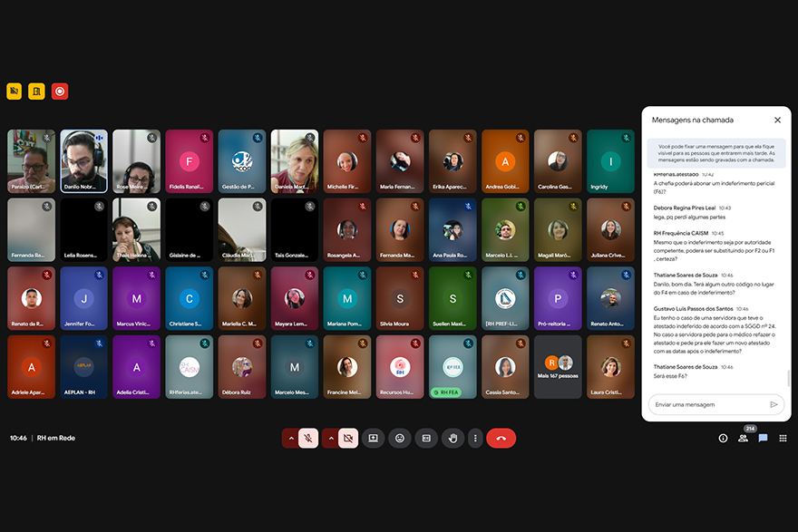Click the Silvia Moura tile

click(400, 298)
